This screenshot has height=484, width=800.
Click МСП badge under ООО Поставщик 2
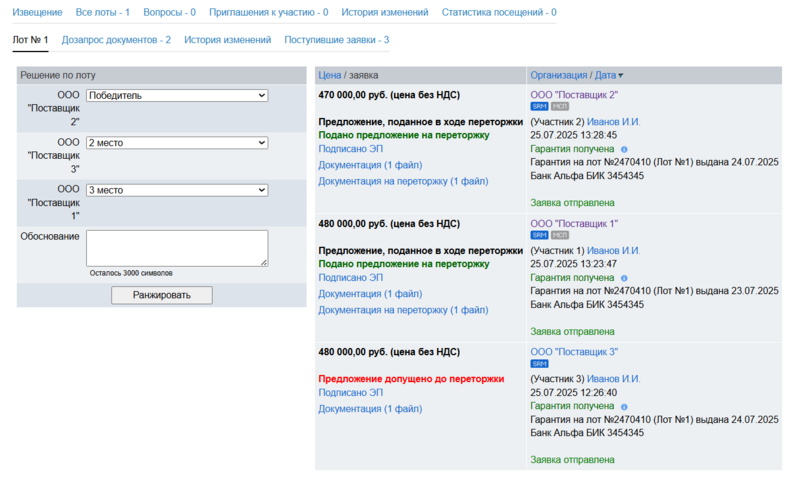(560, 106)
